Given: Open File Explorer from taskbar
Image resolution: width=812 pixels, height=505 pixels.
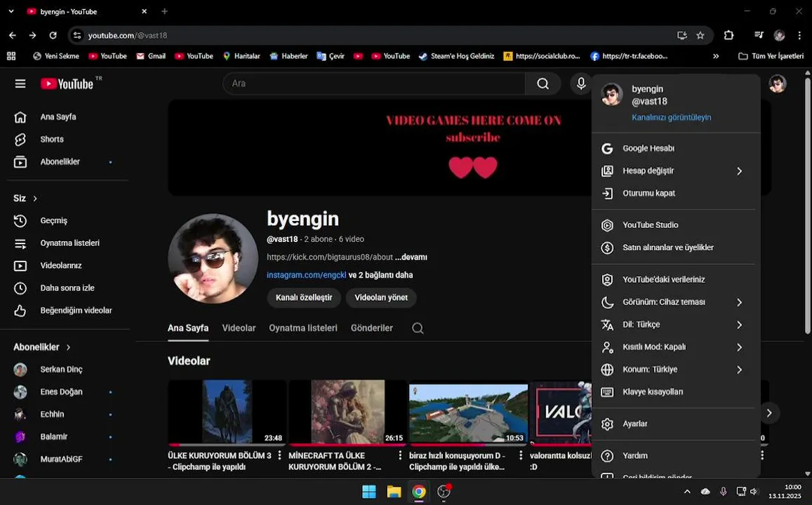Looking at the screenshot, I should pyautogui.click(x=394, y=492).
